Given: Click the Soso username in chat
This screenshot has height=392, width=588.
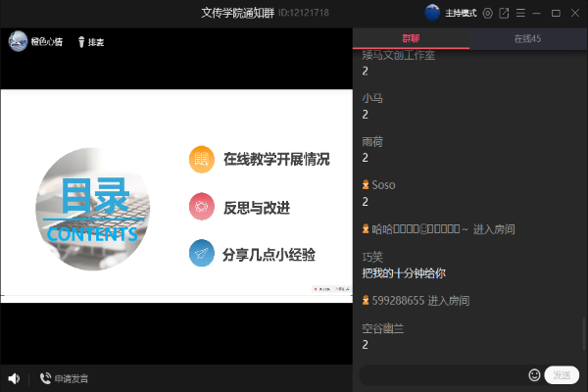Looking at the screenshot, I should coord(383,184).
